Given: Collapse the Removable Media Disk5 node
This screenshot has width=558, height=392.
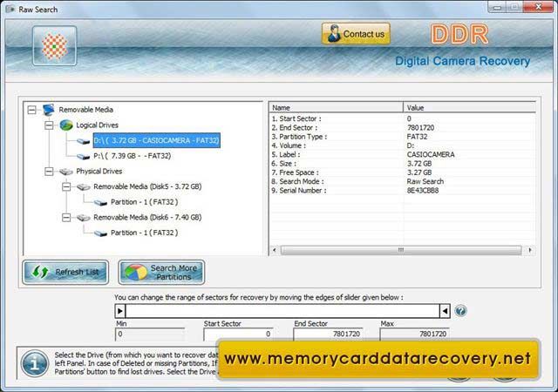Looking at the screenshot, I should tap(66, 186).
